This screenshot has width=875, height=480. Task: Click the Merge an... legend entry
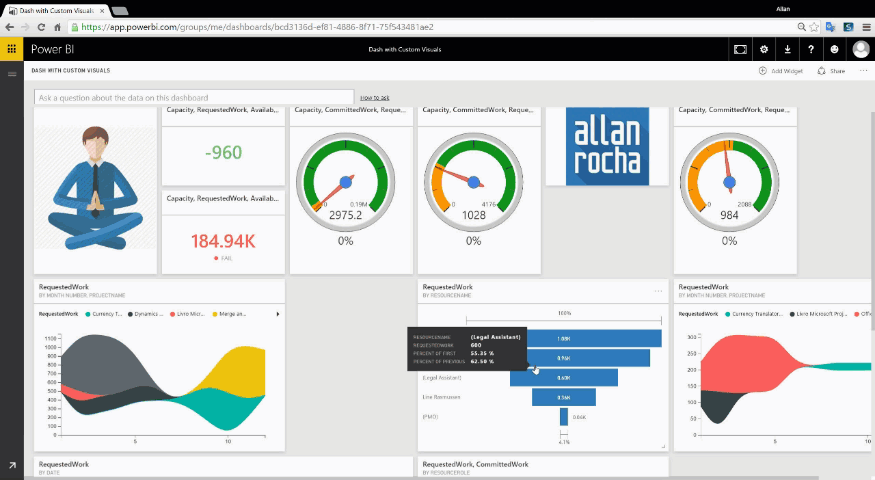pos(229,314)
